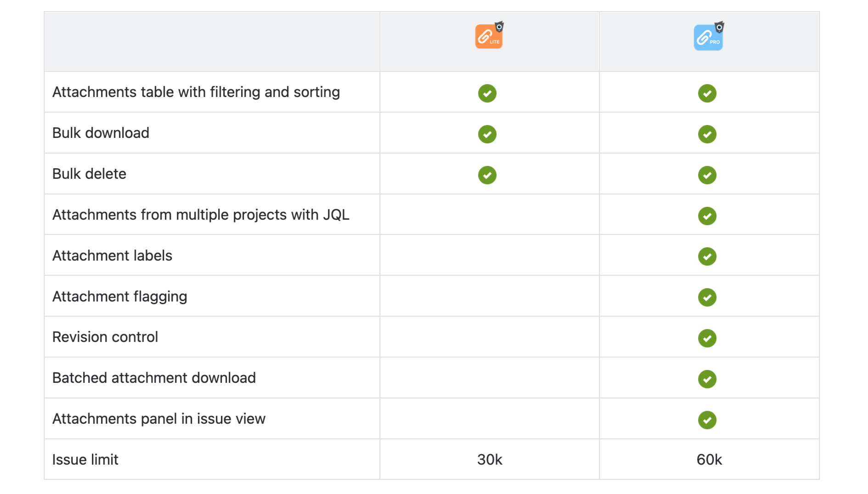Click Pro checkmark for Attachments table filtering
The width and height of the screenshot is (868, 494).
tap(707, 93)
